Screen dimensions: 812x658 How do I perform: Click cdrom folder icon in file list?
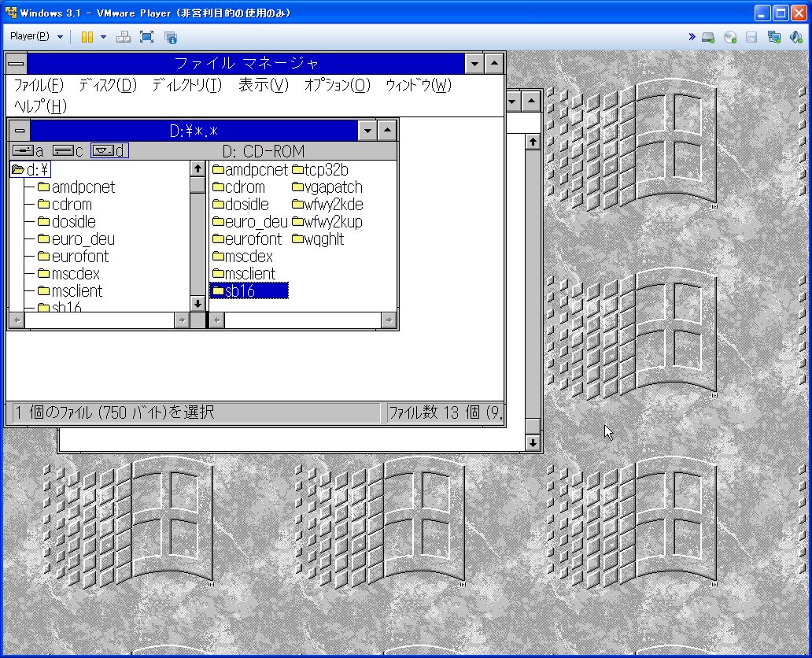218,187
